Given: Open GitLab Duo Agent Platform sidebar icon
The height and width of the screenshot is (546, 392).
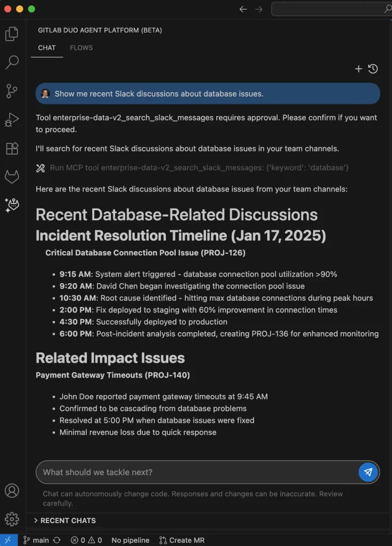Looking at the screenshot, I should 12,205.
